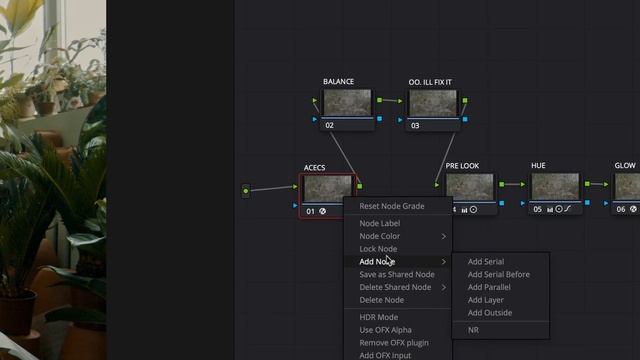Choose Add Serial Before

[500, 275]
